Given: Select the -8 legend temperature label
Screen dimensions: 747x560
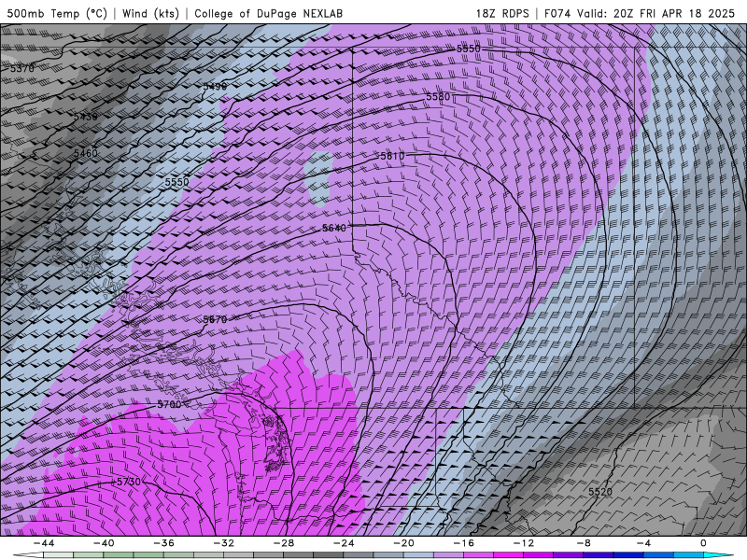Looking at the screenshot, I should pyautogui.click(x=585, y=543).
